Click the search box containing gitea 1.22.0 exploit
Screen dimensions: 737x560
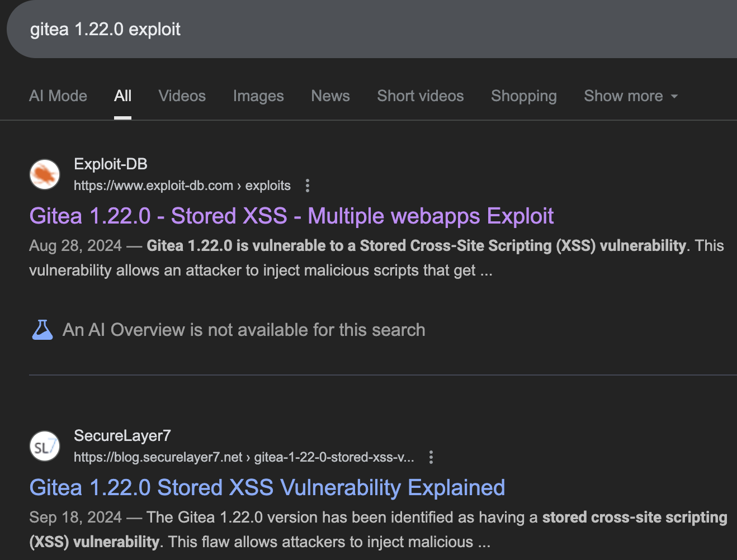pyautogui.click(x=372, y=29)
